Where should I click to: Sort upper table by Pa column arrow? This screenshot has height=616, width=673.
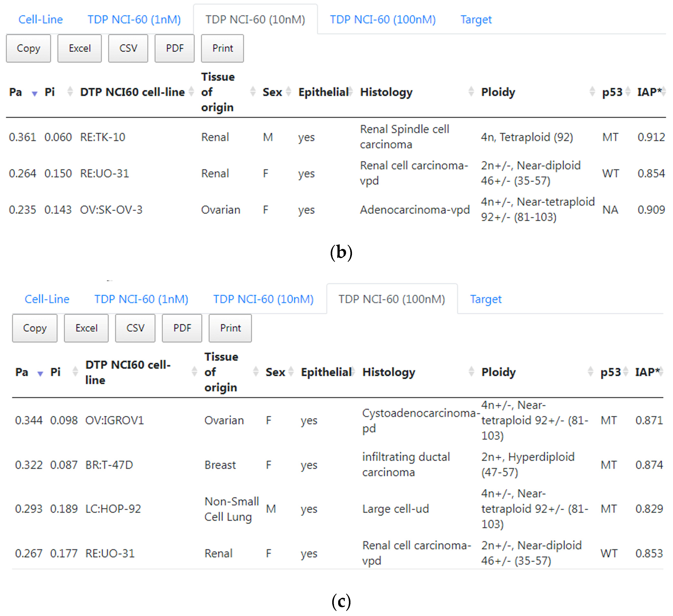tap(34, 93)
